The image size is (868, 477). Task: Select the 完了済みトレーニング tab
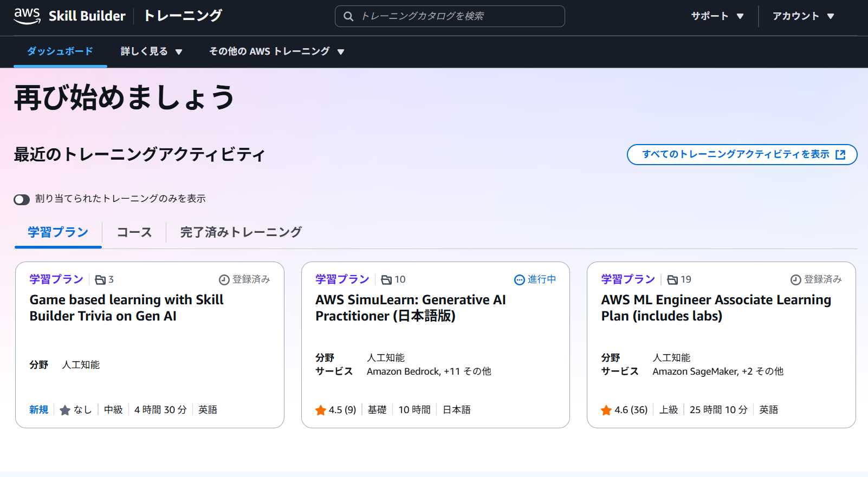pyautogui.click(x=241, y=233)
